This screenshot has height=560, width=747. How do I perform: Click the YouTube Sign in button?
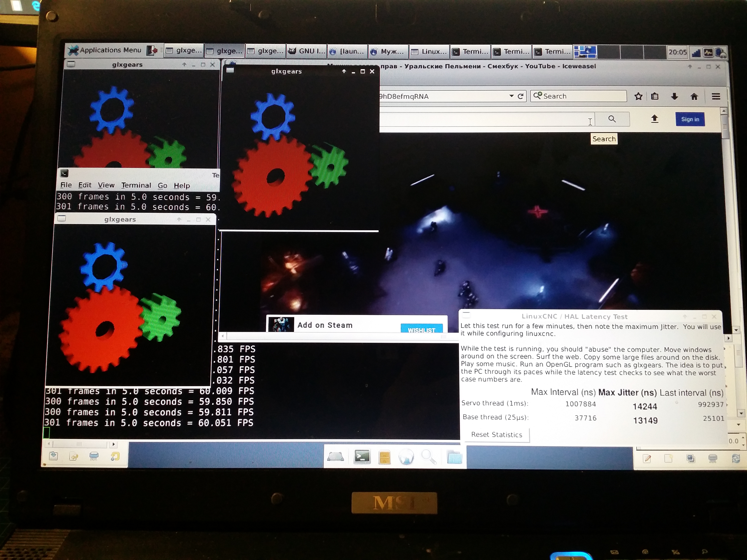[x=690, y=119]
